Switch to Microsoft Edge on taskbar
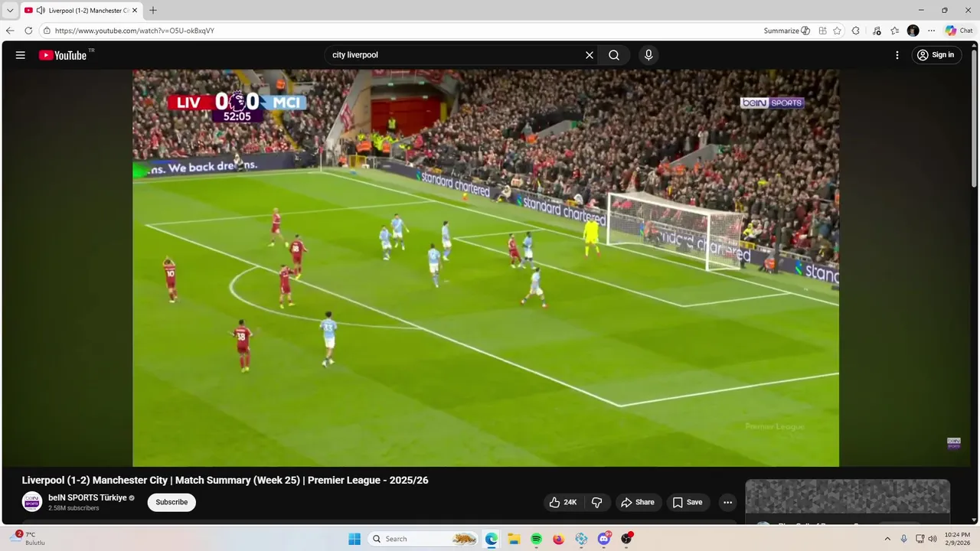 492,539
